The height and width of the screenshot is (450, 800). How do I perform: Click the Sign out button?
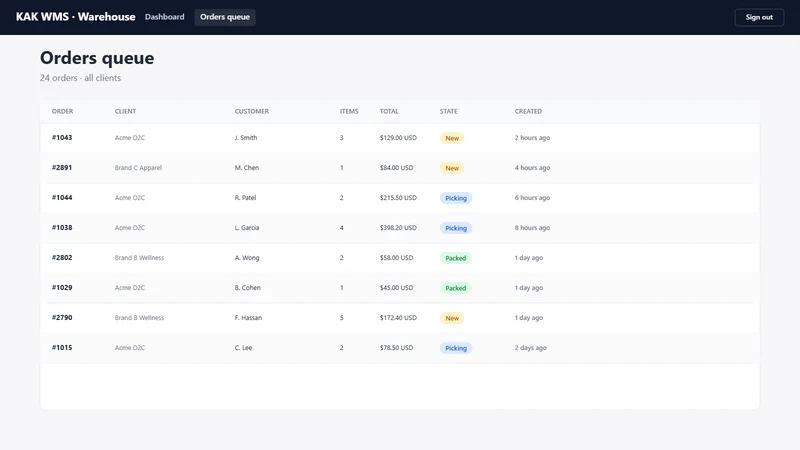tap(759, 17)
